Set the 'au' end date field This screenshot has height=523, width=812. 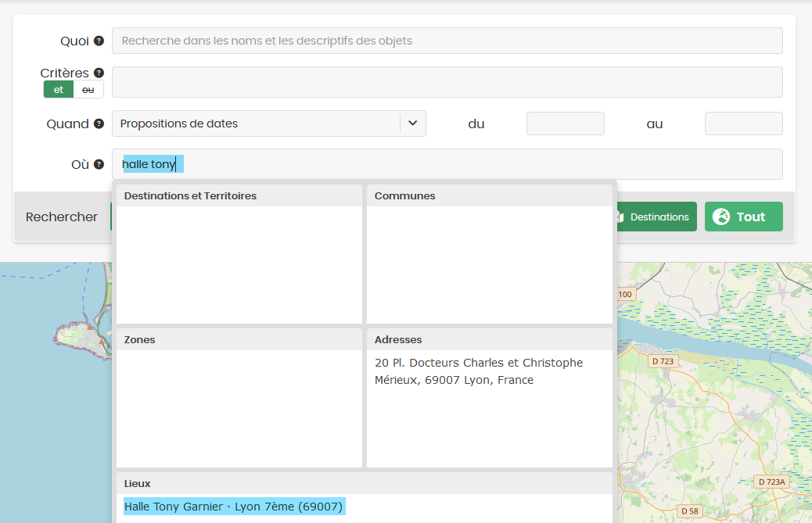(x=743, y=124)
